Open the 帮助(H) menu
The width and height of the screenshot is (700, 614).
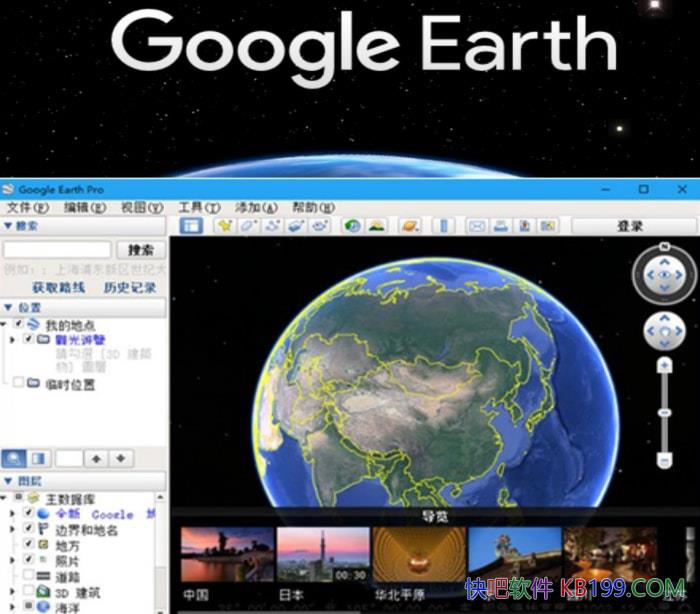313,208
